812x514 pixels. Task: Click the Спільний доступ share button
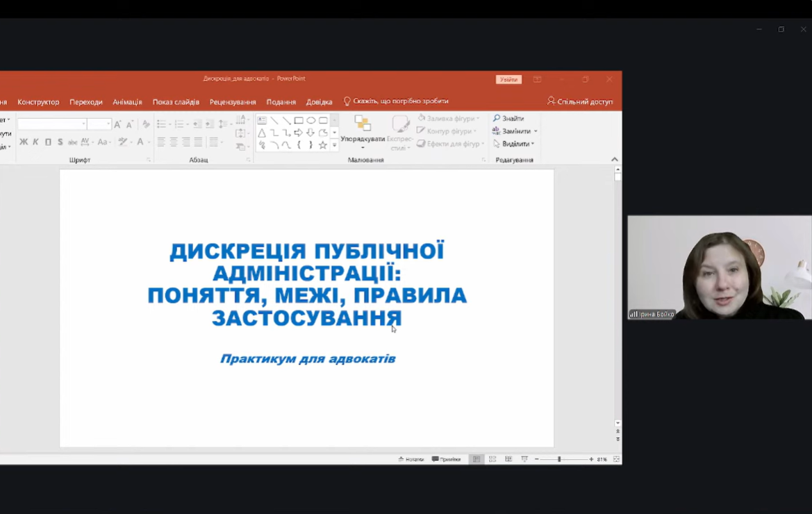pyautogui.click(x=580, y=101)
